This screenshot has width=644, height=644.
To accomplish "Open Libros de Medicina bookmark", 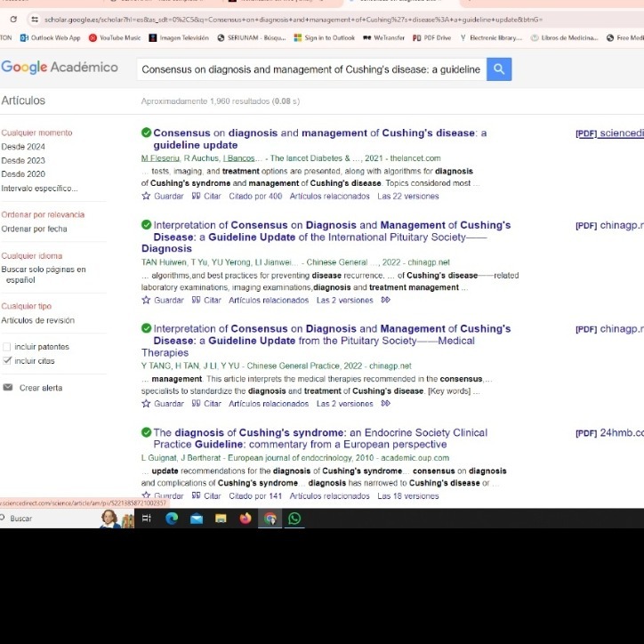I will (564, 37).
